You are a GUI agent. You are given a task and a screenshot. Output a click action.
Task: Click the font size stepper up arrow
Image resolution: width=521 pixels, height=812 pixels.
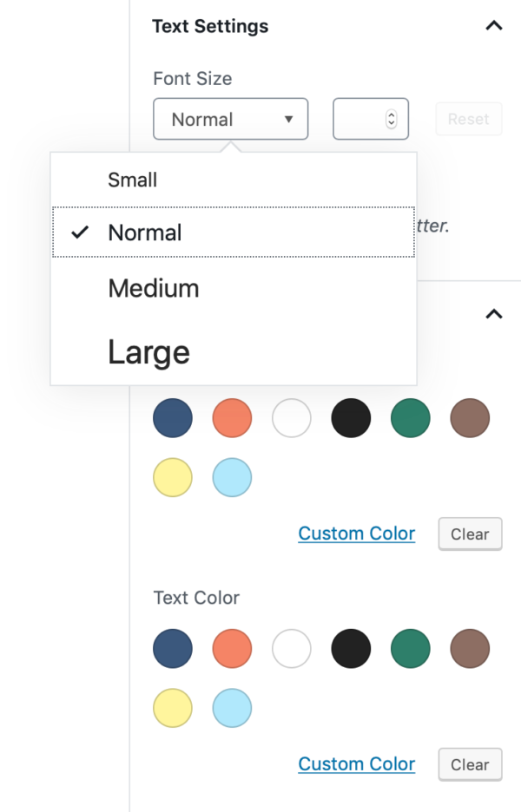point(392,115)
